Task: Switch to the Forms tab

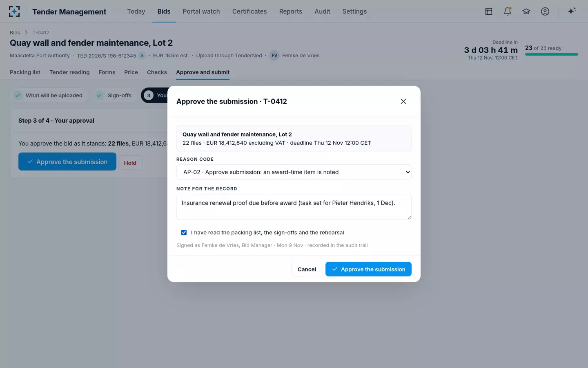Action: [x=107, y=72]
